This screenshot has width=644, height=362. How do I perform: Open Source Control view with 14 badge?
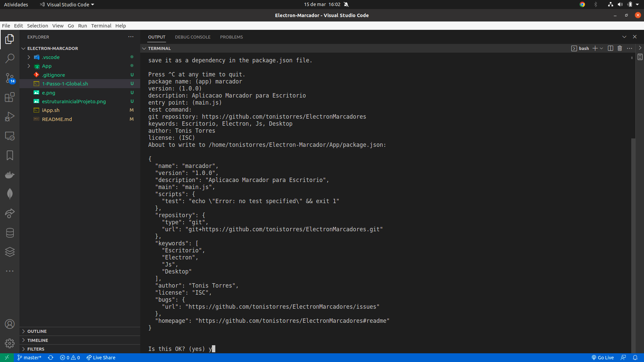click(x=10, y=78)
